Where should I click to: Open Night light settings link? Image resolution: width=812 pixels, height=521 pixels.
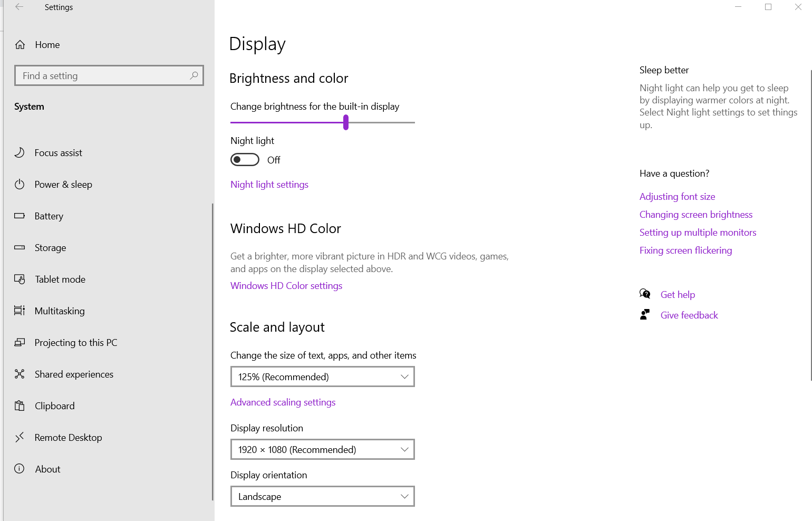tap(269, 185)
